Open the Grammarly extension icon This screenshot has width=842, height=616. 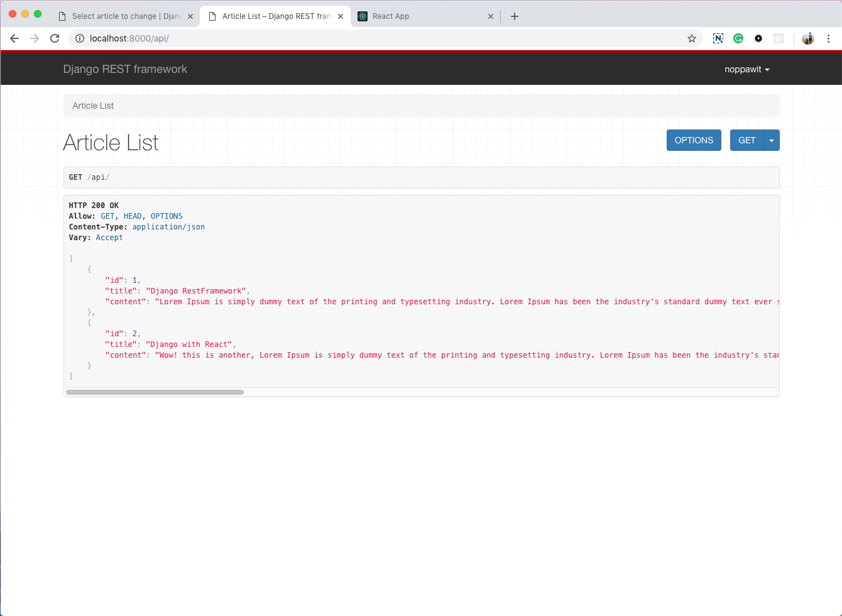738,38
